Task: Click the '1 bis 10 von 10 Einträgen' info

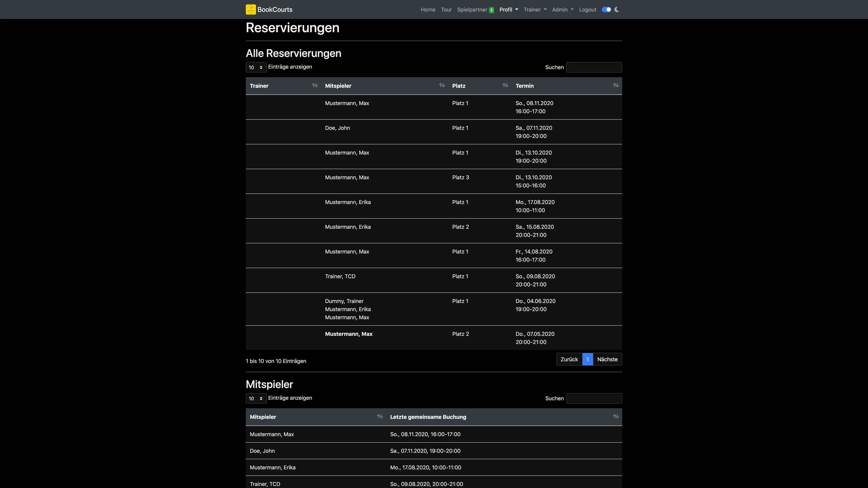Action: 276,361
